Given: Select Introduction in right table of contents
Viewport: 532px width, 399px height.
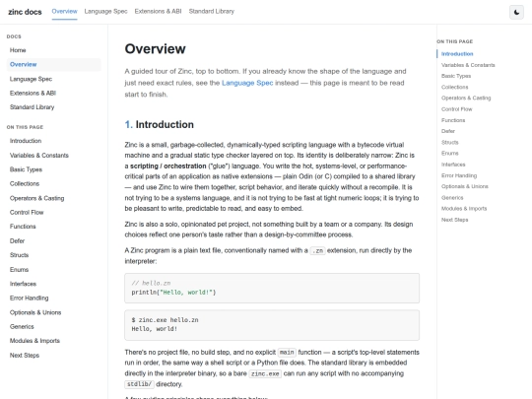Looking at the screenshot, I should [x=457, y=54].
